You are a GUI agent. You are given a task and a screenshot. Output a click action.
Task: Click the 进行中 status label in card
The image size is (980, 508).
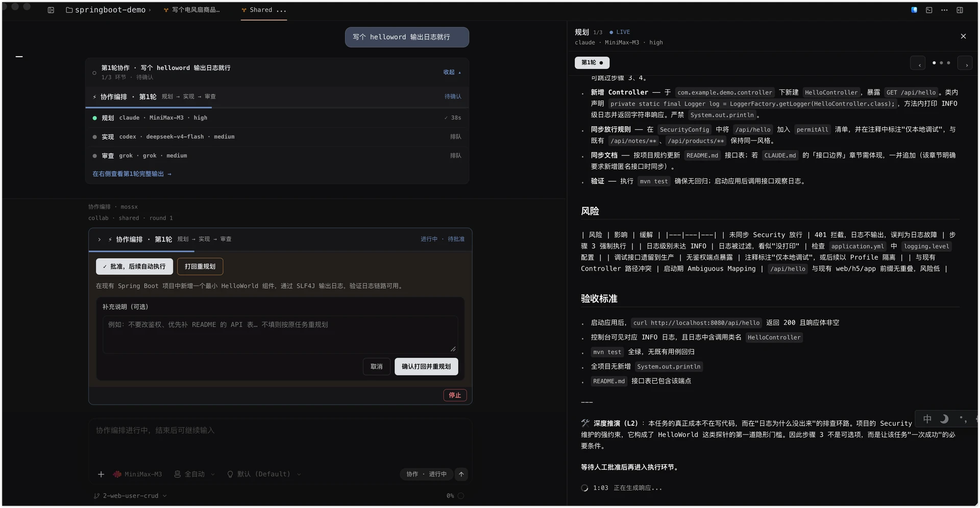click(429, 239)
